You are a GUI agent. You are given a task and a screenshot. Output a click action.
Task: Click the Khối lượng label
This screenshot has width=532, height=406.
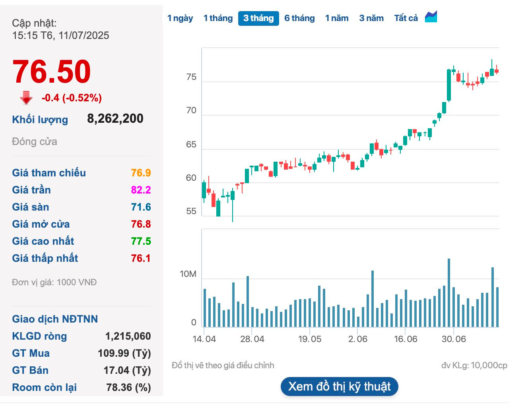[40, 120]
